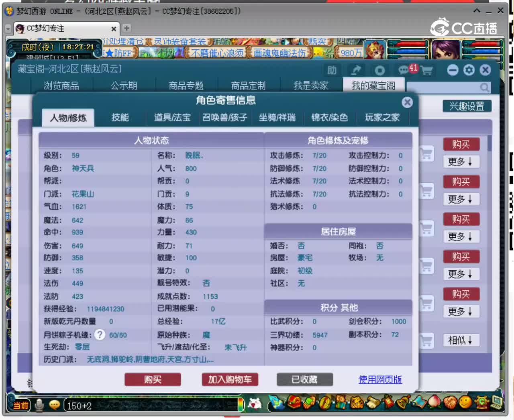Click the 画魂鬼幽法伤 banner link
This screenshot has height=420, width=514.
click(x=279, y=53)
